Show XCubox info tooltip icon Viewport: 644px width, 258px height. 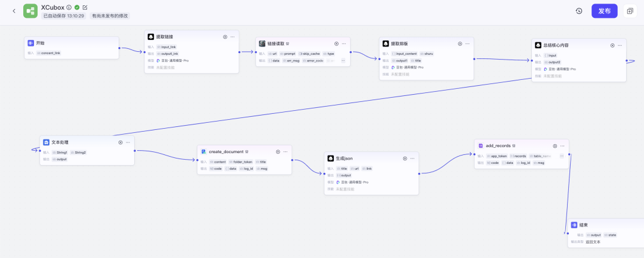coord(69,7)
